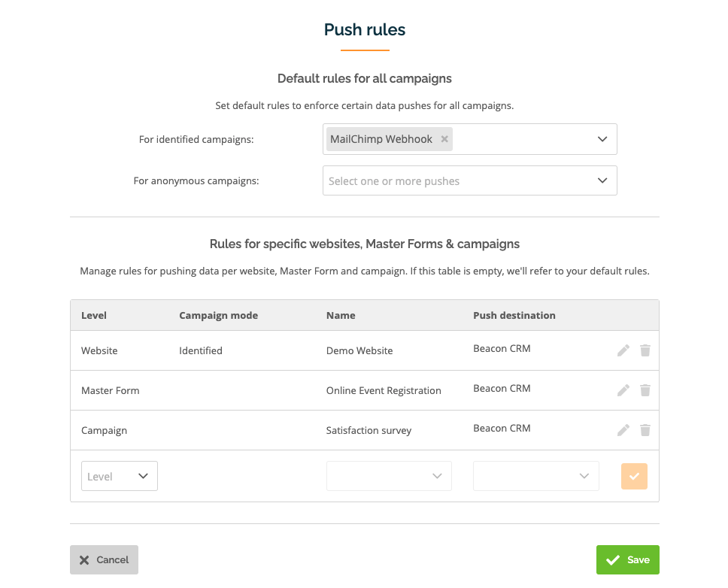Confirm new rule with orange checkmark button
728x588 pixels.
634,476
